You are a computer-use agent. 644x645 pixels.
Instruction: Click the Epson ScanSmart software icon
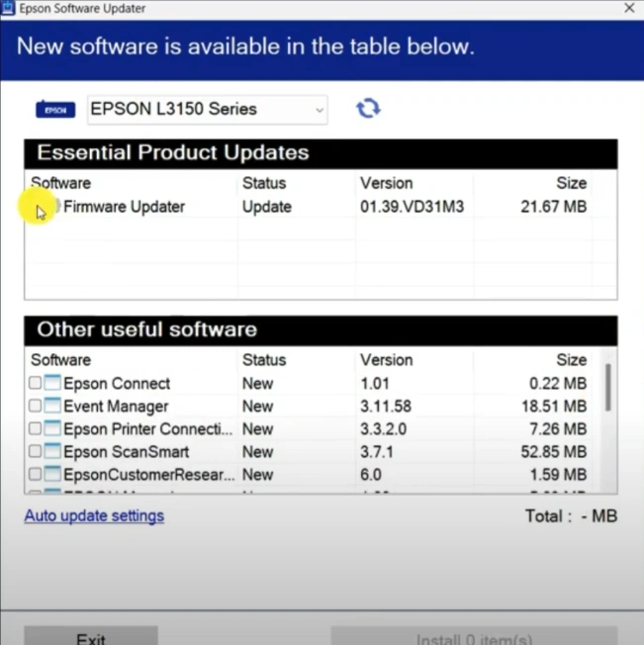[x=51, y=452]
